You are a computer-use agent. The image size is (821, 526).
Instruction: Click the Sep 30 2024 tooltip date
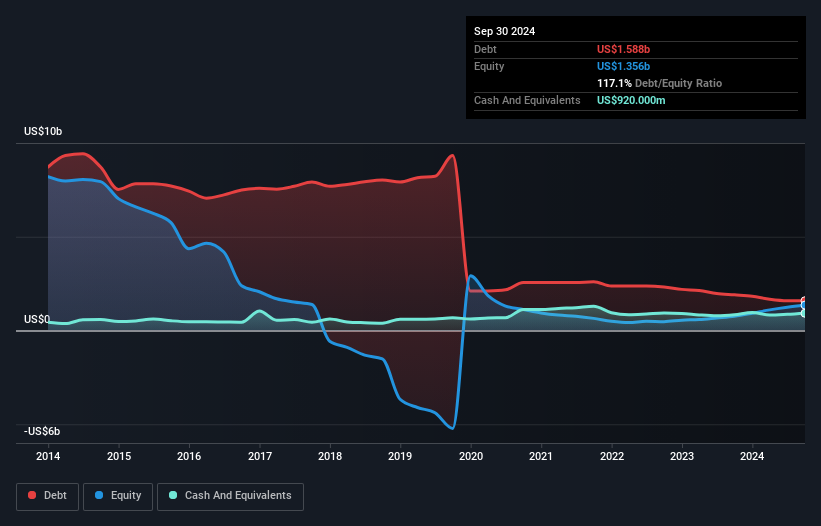point(504,31)
